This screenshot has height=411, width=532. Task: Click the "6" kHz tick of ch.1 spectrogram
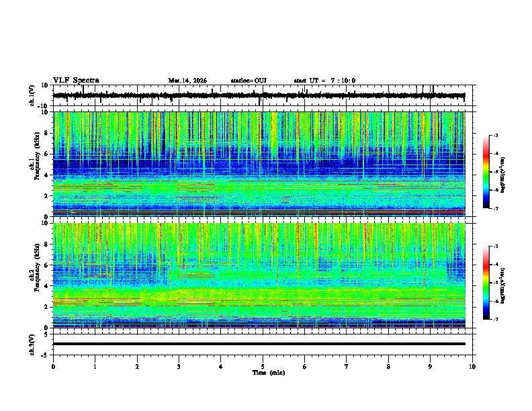click(47, 154)
